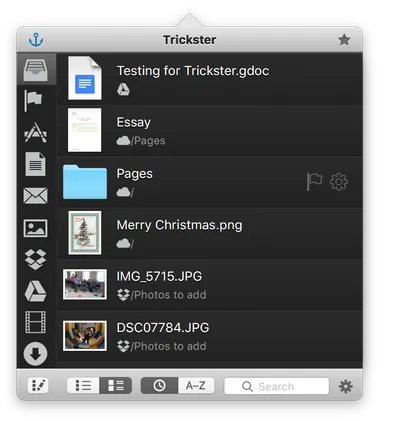This screenshot has width=404, height=421.
Task: Select DSC07784.JPG file
Action: click(x=210, y=336)
